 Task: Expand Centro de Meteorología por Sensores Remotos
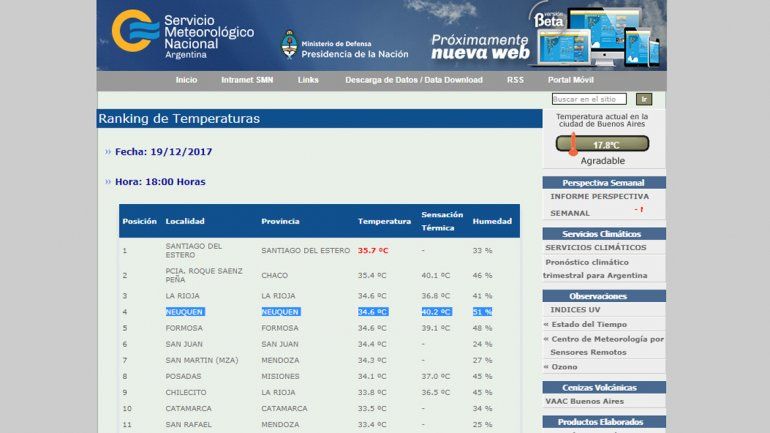tap(606, 345)
